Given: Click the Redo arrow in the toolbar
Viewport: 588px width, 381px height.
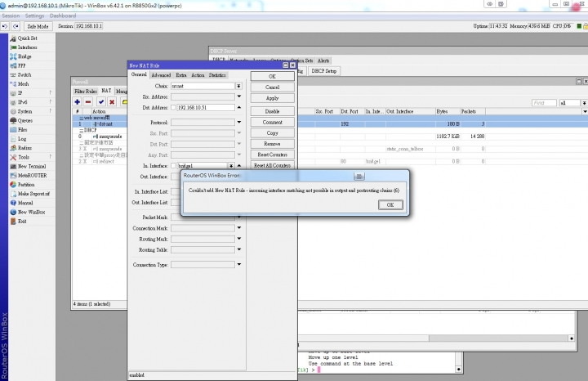Looking at the screenshot, I should coord(16,26).
